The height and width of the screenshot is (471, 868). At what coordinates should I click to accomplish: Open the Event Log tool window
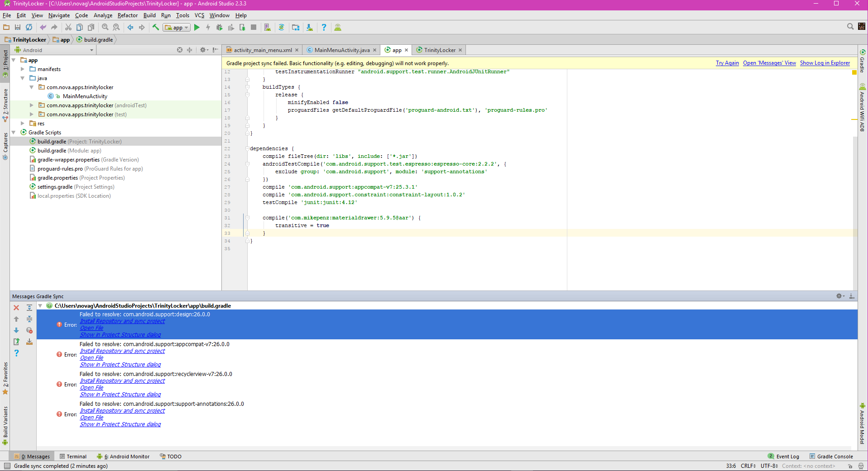pos(784,457)
